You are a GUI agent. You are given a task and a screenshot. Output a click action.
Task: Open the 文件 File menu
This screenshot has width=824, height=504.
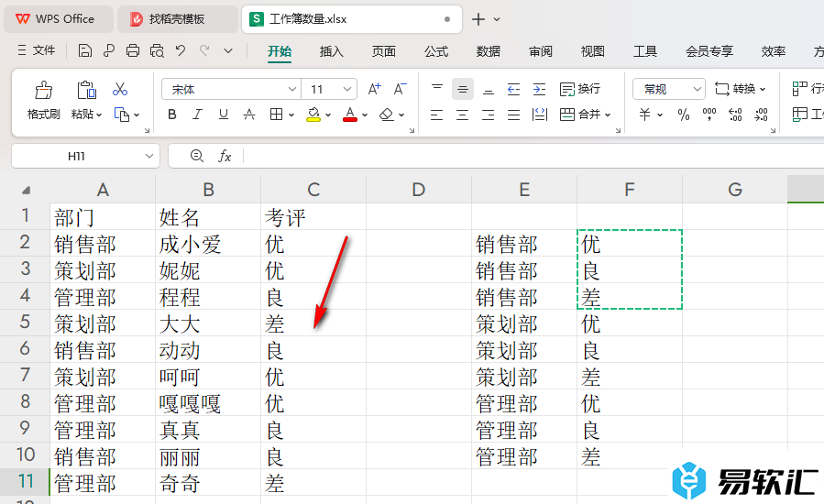point(37,50)
